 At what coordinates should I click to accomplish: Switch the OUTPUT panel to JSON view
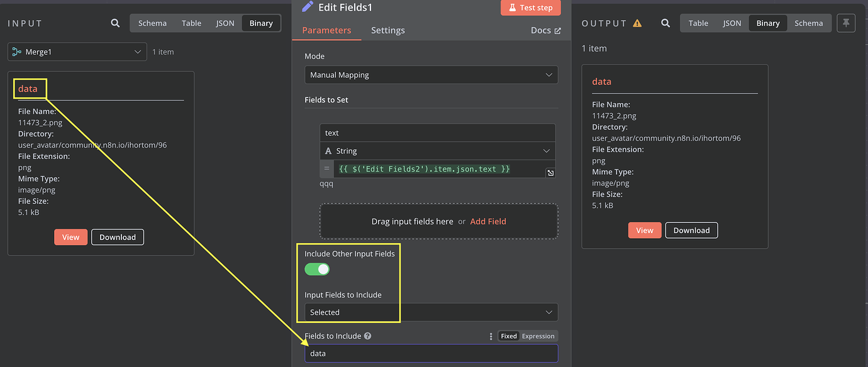coord(732,23)
